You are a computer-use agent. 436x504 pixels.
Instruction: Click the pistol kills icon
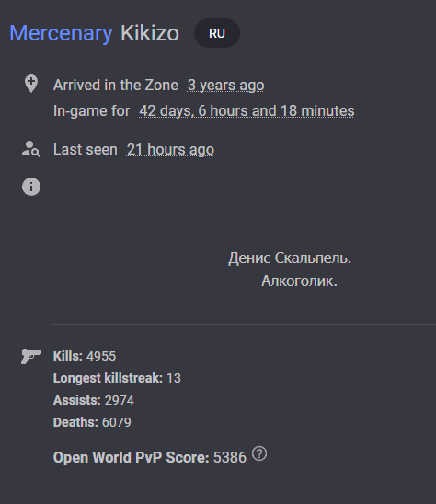click(x=31, y=357)
